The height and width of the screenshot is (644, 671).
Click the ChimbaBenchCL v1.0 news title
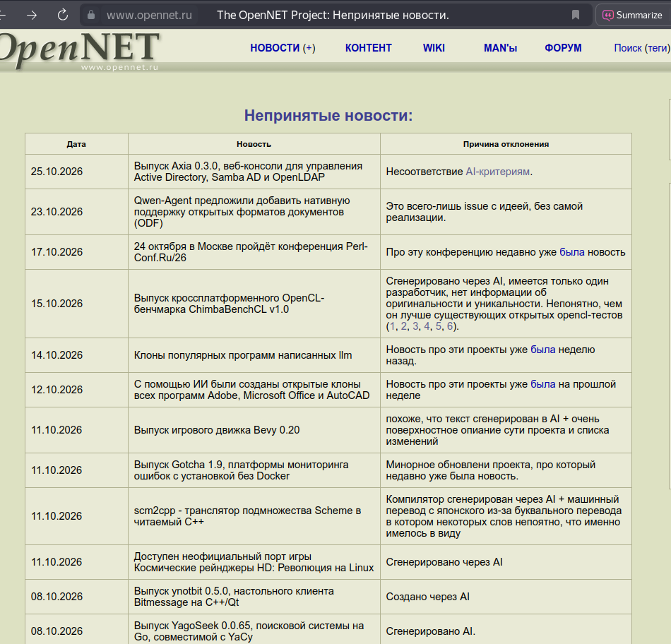229,304
